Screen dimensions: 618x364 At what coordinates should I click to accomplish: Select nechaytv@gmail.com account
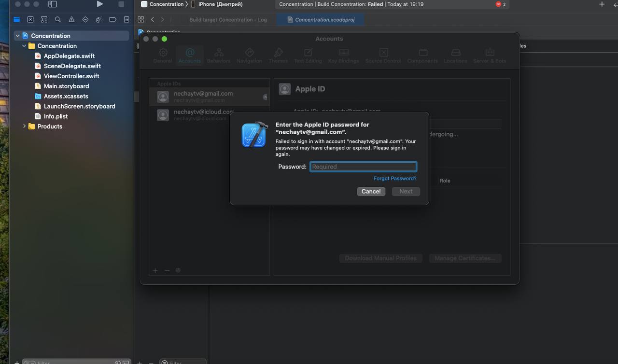point(209,97)
